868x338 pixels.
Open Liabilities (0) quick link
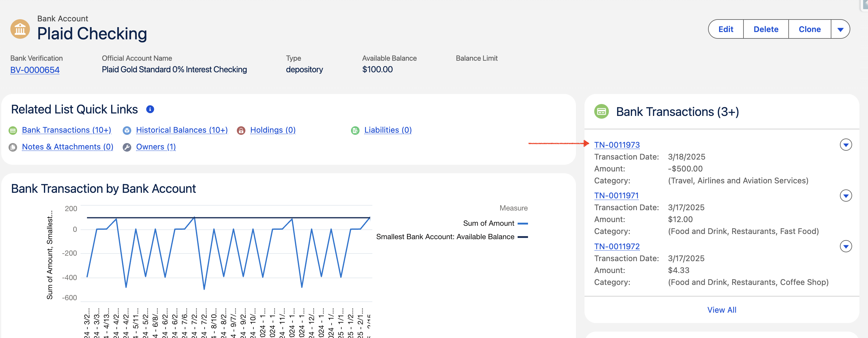[388, 130]
